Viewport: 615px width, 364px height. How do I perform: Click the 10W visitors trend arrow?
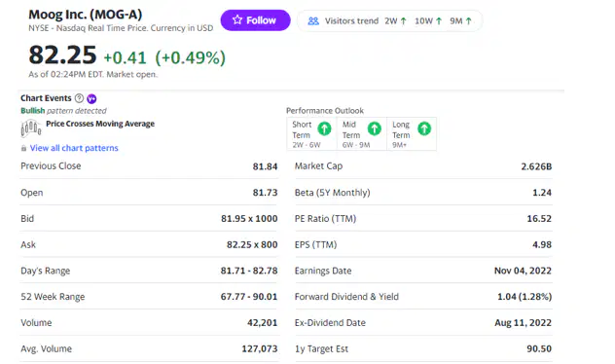439,21
